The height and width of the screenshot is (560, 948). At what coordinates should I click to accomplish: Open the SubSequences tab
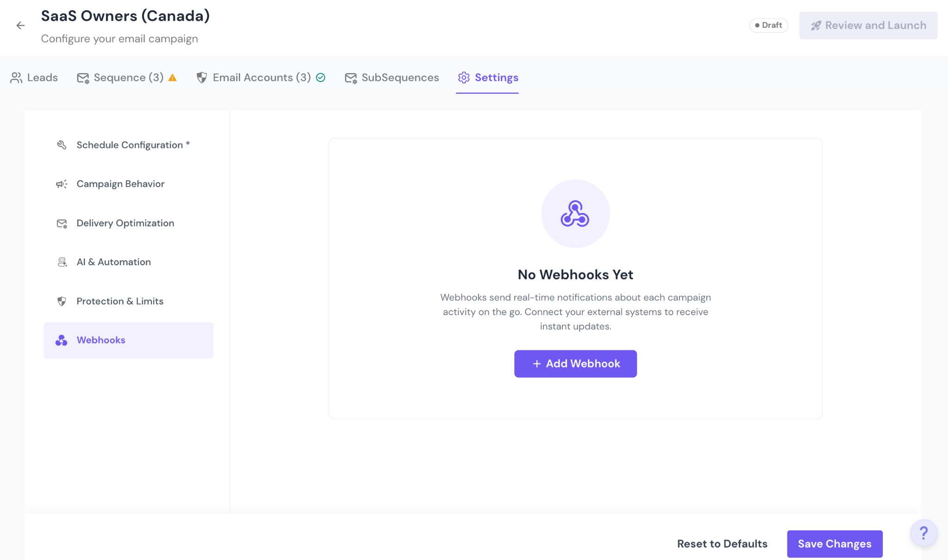click(392, 78)
